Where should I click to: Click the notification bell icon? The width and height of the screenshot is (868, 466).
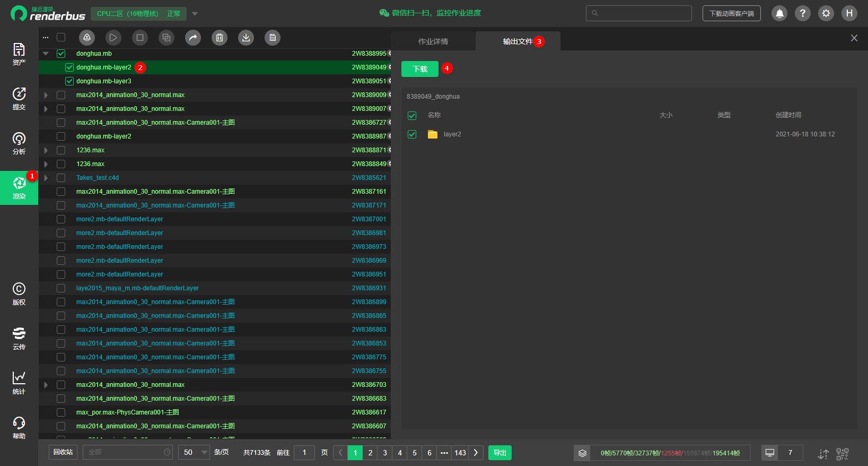click(779, 13)
